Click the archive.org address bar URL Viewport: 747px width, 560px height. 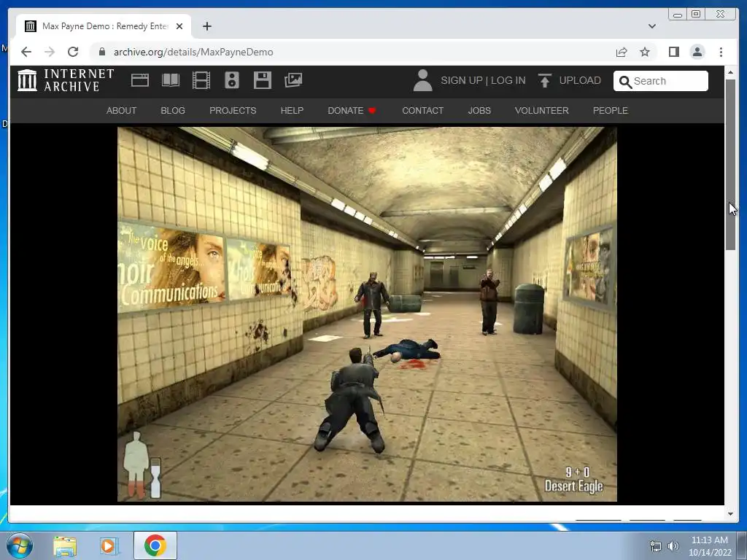coord(193,52)
